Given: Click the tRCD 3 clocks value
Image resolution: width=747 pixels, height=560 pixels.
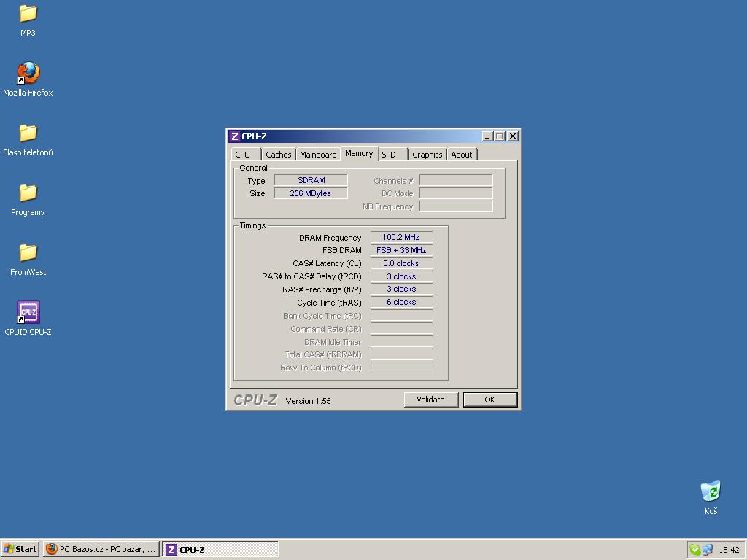Looking at the screenshot, I should (x=402, y=276).
